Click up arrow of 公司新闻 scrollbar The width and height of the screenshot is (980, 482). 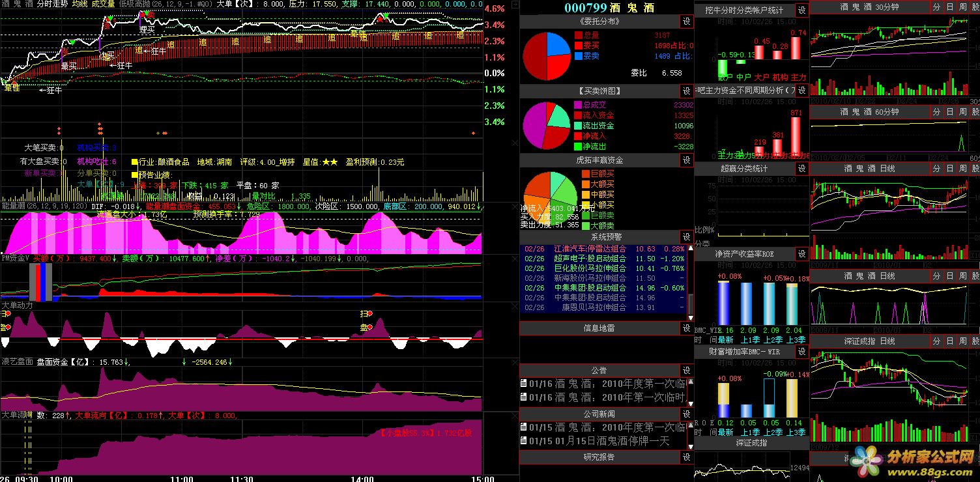tap(690, 425)
